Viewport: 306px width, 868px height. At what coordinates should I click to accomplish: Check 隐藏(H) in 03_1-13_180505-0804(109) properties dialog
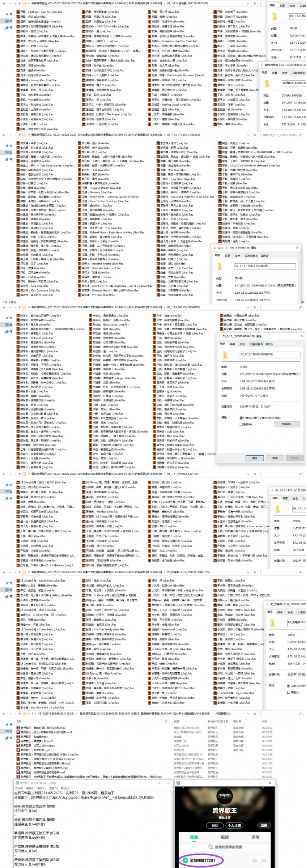pyautogui.click(x=241, y=424)
